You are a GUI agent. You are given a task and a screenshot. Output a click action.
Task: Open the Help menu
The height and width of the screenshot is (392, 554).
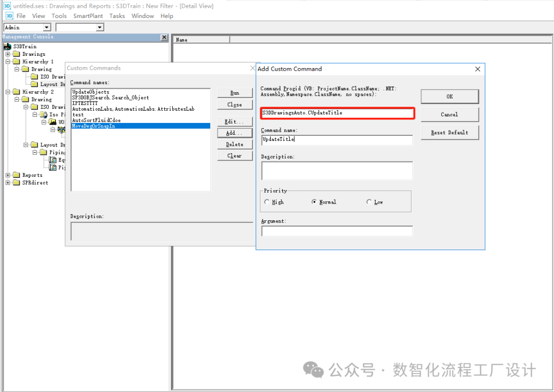[167, 16]
